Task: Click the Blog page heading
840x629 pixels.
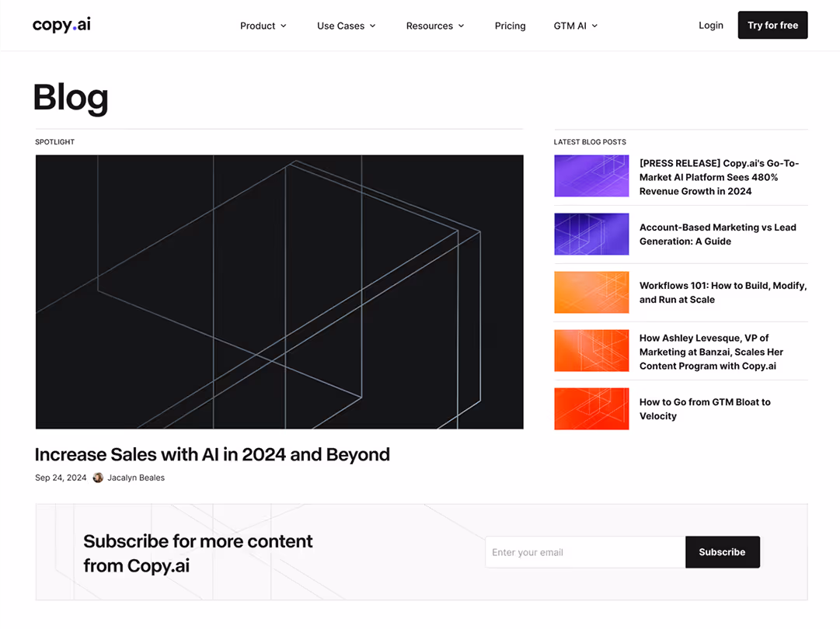Action: tap(71, 98)
